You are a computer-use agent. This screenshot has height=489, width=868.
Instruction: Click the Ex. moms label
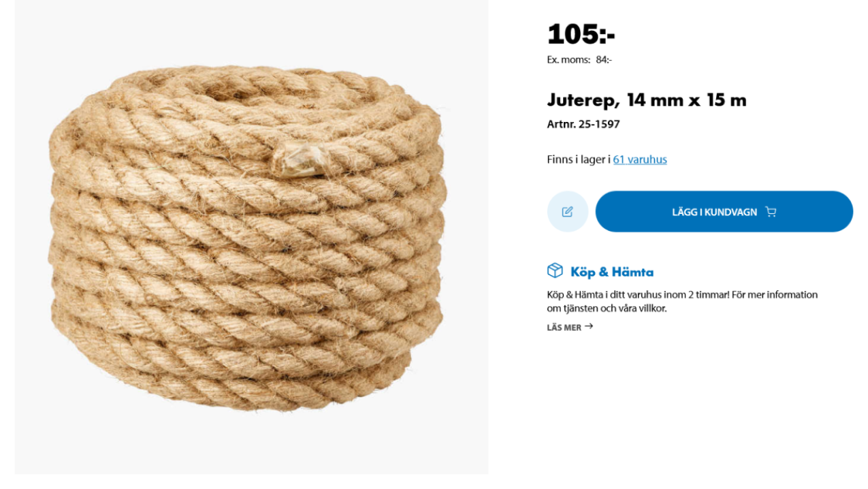point(568,60)
